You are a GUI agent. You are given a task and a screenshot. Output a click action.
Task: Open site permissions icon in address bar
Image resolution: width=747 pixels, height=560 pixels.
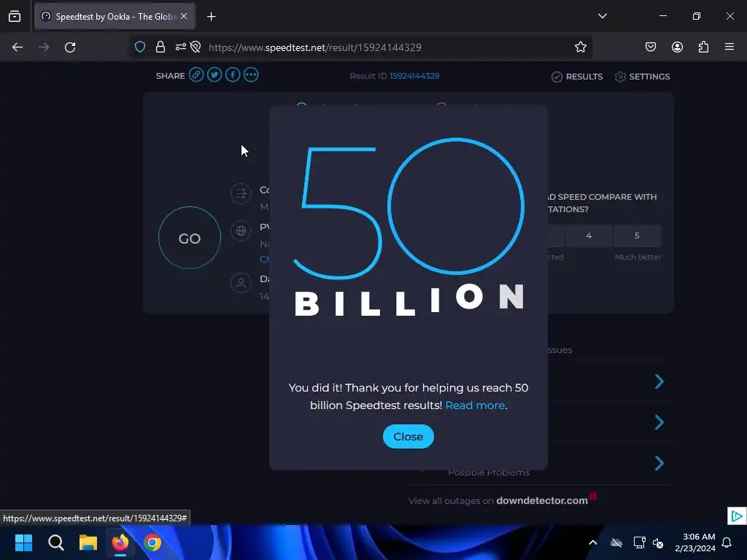click(x=181, y=47)
